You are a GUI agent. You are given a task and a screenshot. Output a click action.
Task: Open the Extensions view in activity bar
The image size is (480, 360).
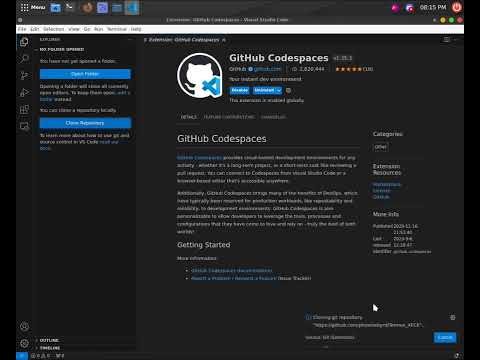tap(24, 110)
